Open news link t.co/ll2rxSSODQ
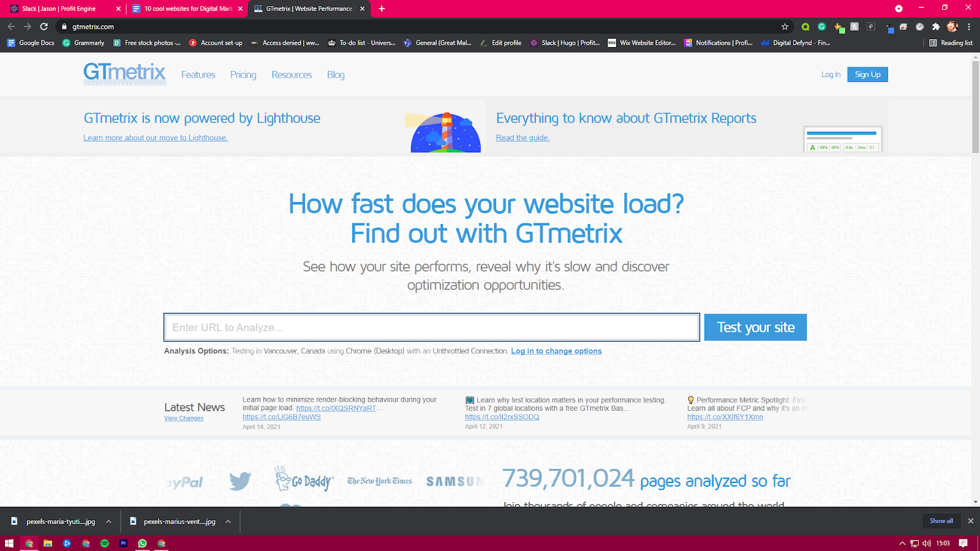Screen dimensions: 980x551 point(502,417)
